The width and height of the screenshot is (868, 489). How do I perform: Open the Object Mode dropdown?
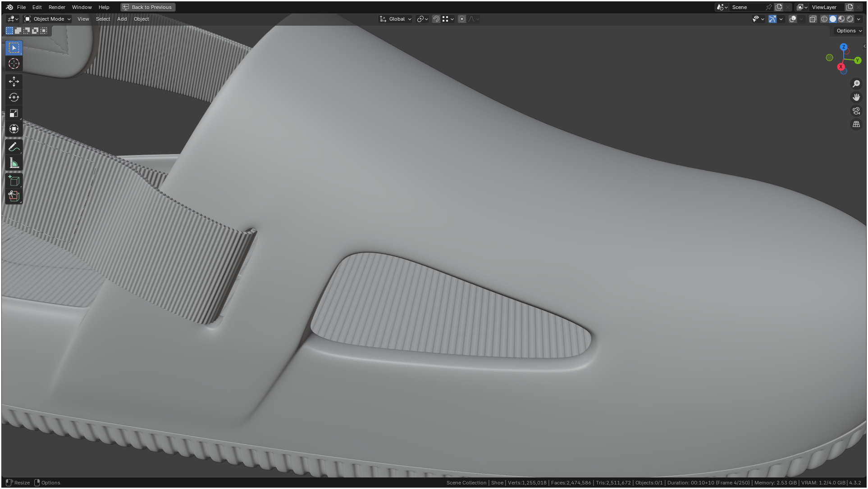pyautogui.click(x=47, y=19)
